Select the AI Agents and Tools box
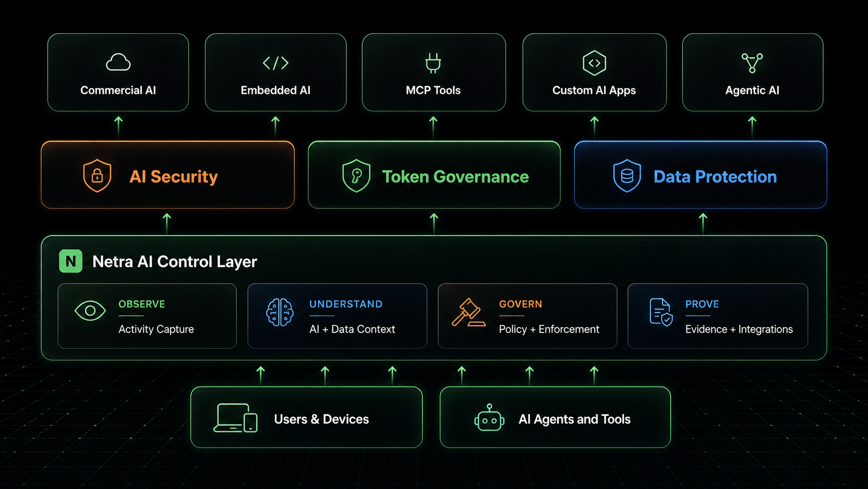The height and width of the screenshot is (489, 868). tap(555, 417)
